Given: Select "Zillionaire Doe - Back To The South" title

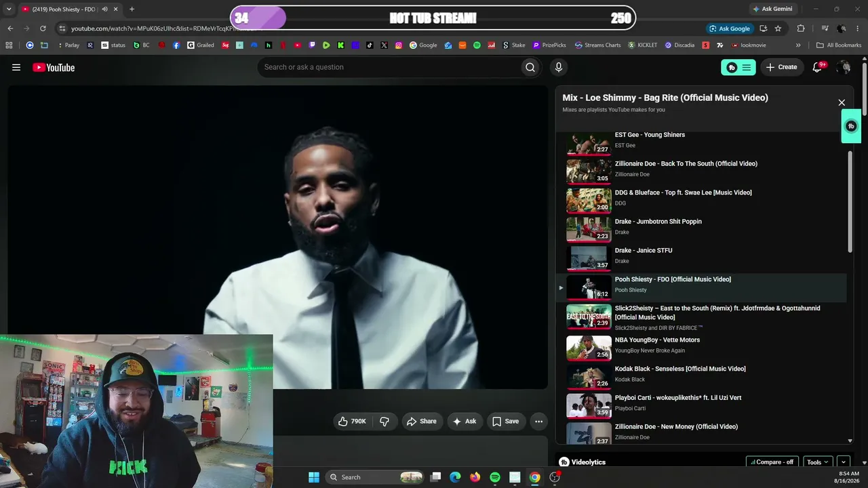Looking at the screenshot, I should pos(686,163).
